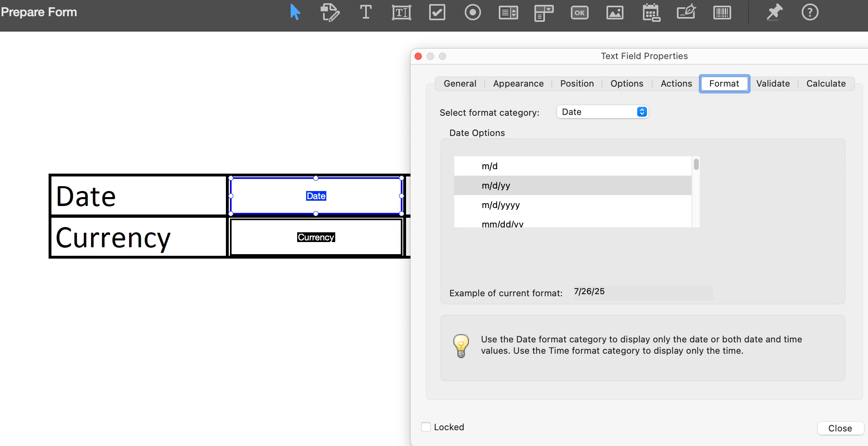Add an image field tool
This screenshot has height=446, width=868.
615,12
